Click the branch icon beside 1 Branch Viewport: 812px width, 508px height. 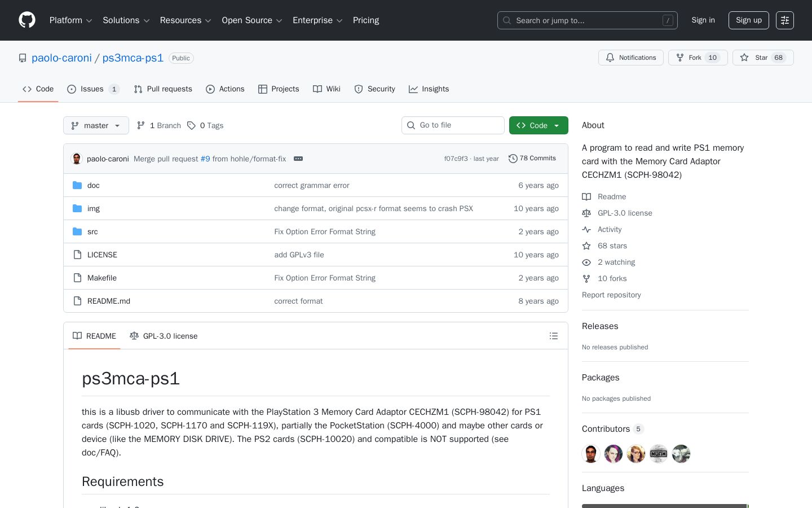[141, 125]
